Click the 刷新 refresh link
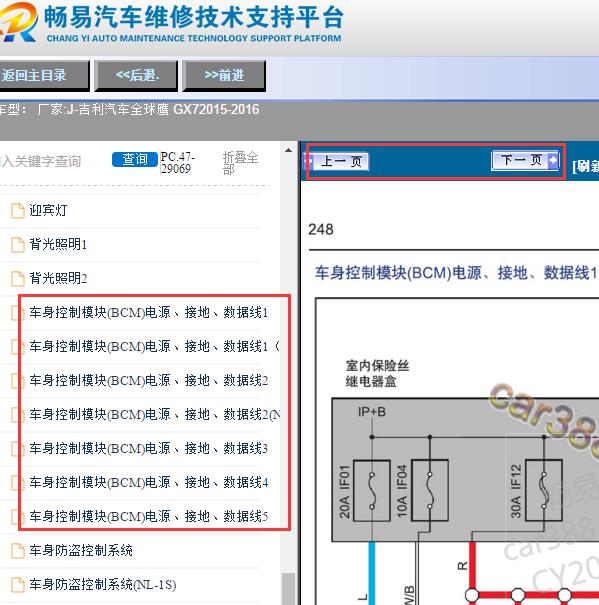Image resolution: width=599 pixels, height=605 pixels. coord(586,167)
